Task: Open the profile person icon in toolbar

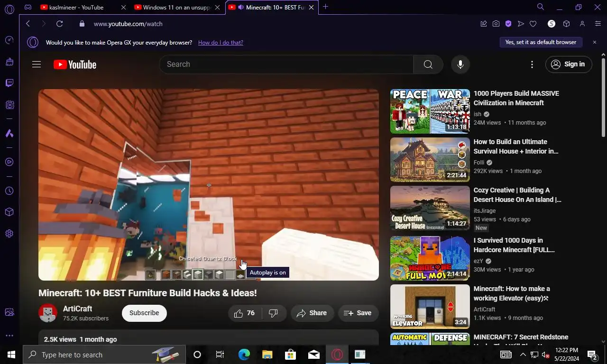Action: pyautogui.click(x=582, y=24)
